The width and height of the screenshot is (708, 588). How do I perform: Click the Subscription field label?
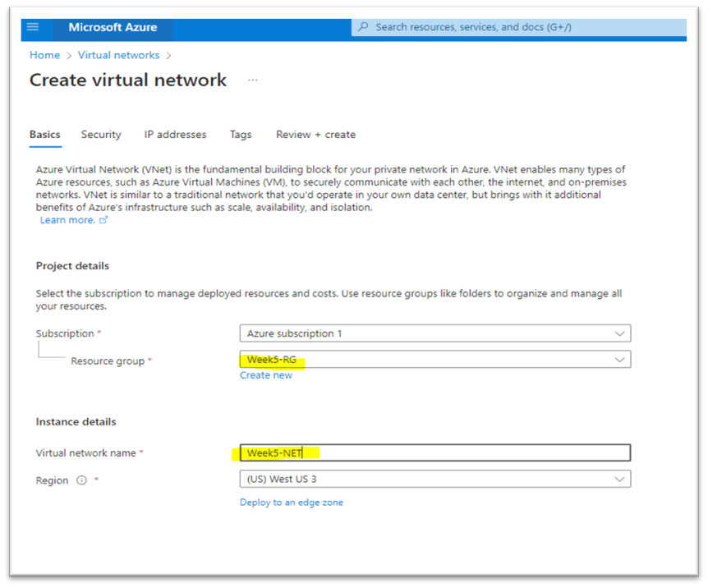coord(65,333)
